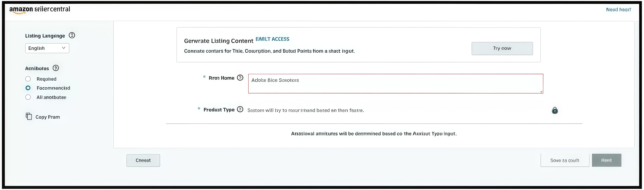Image resolution: width=644 pixels, height=190 pixels.
Task: Click into the red-outlined item name text field
Action: click(396, 84)
